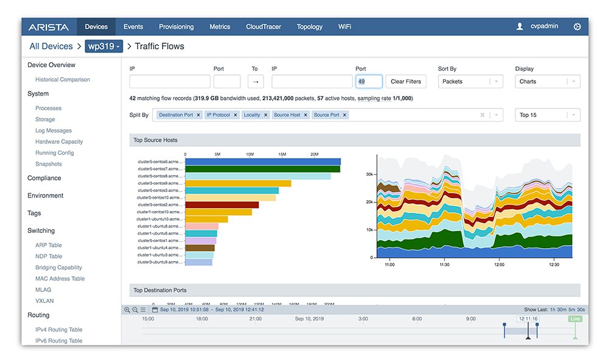Switch timeline view to Live mode
The image size is (610, 364).
(575, 318)
